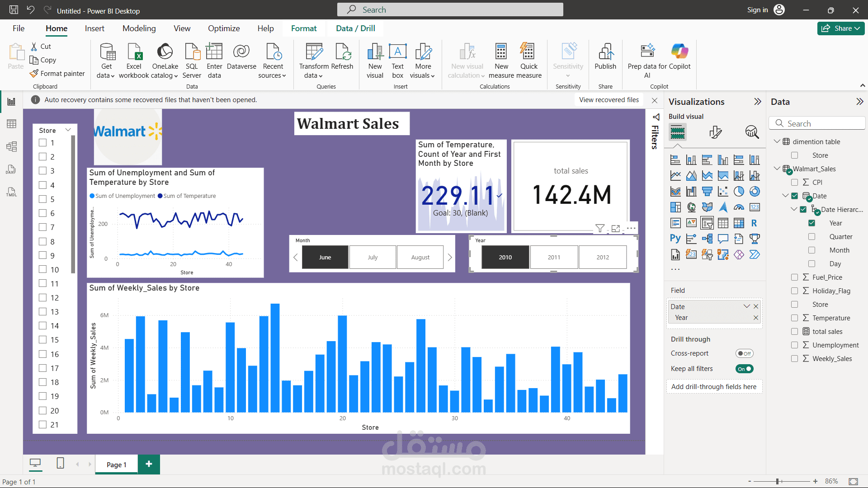Check the CPI field checkbox

pyautogui.click(x=794, y=183)
